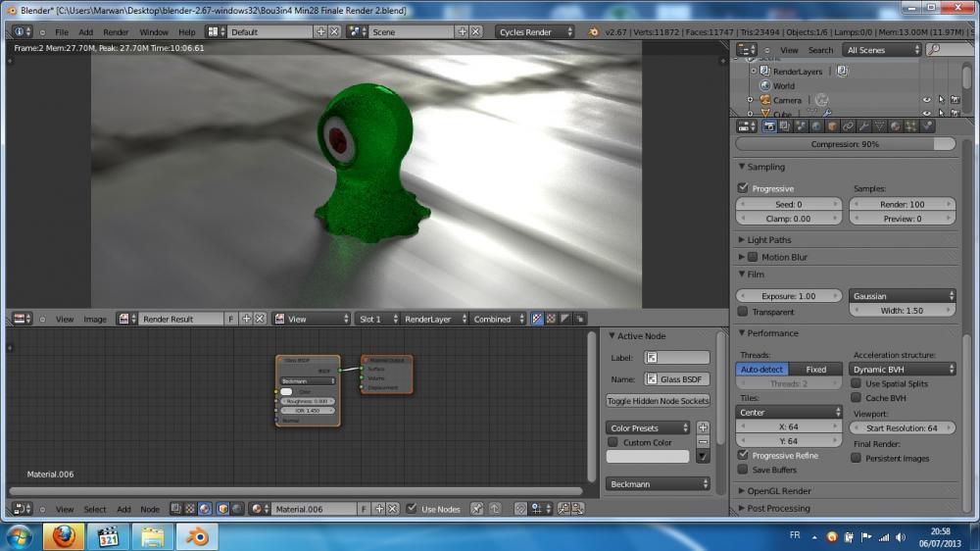980x551 pixels.
Task: Launch Firefox from the Windows taskbar
Action: point(64,536)
